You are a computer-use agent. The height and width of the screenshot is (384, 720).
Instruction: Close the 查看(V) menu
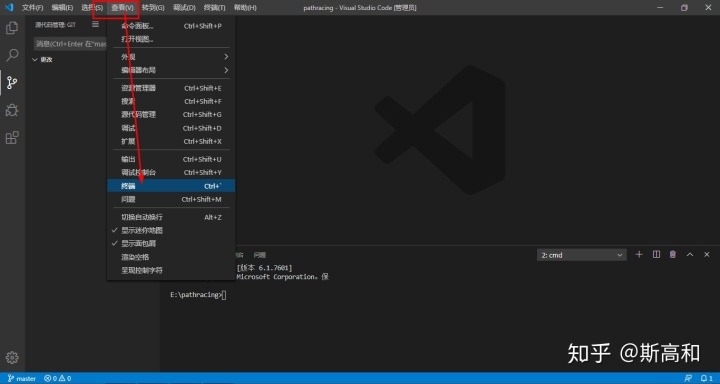pos(122,8)
